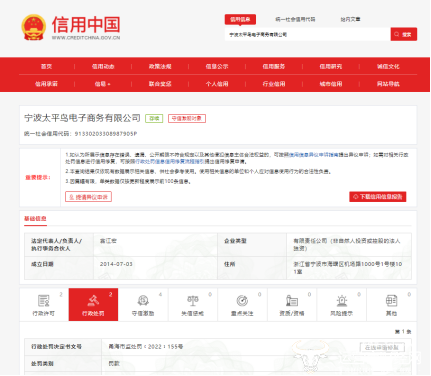Click the Credit China national emblem logo
This screenshot has height=376, width=431.
click(33, 27)
